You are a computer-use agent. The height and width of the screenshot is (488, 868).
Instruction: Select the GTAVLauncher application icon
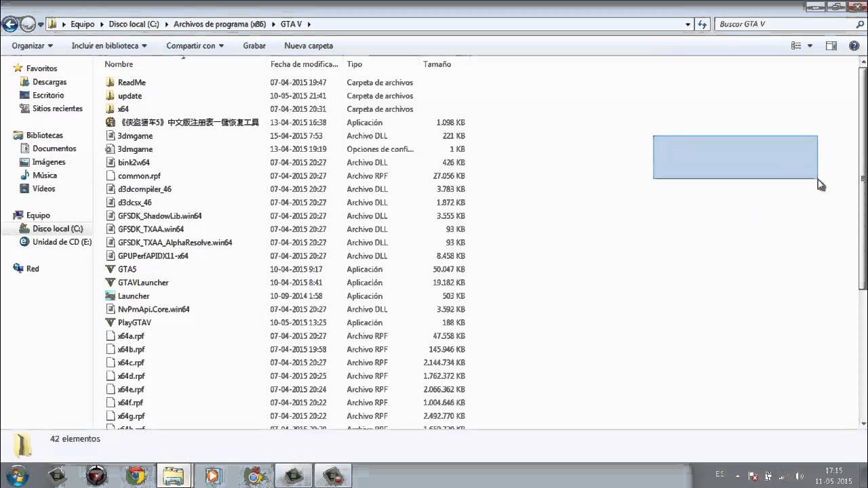point(111,283)
